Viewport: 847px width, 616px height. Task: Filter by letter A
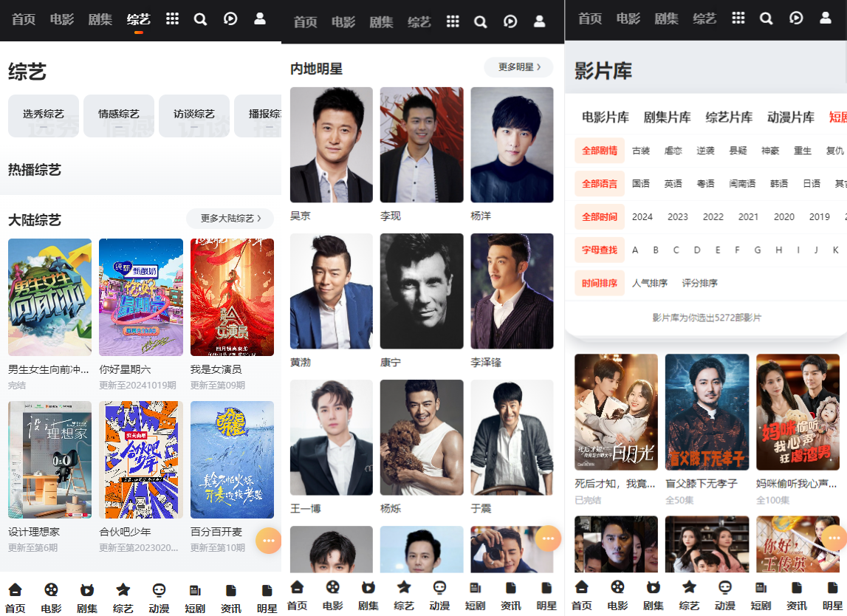pyautogui.click(x=635, y=250)
